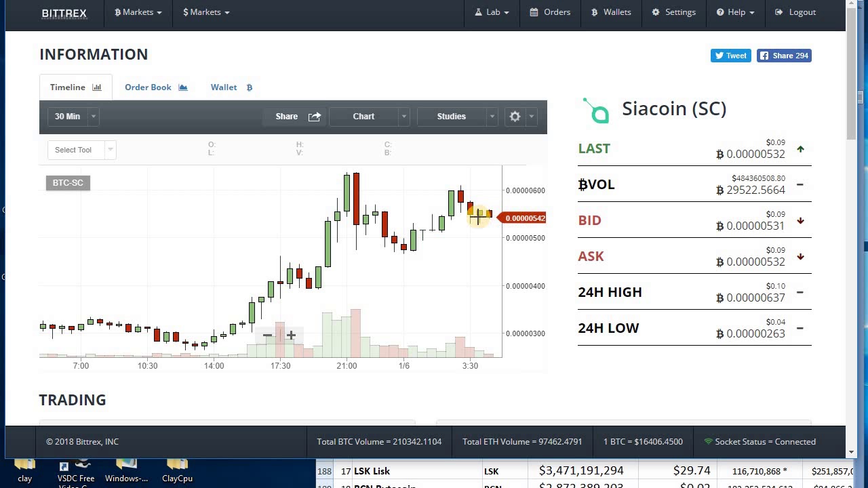Open the Bitcoin Markets dropdown menu
This screenshot has height=488, width=868.
coord(138,12)
